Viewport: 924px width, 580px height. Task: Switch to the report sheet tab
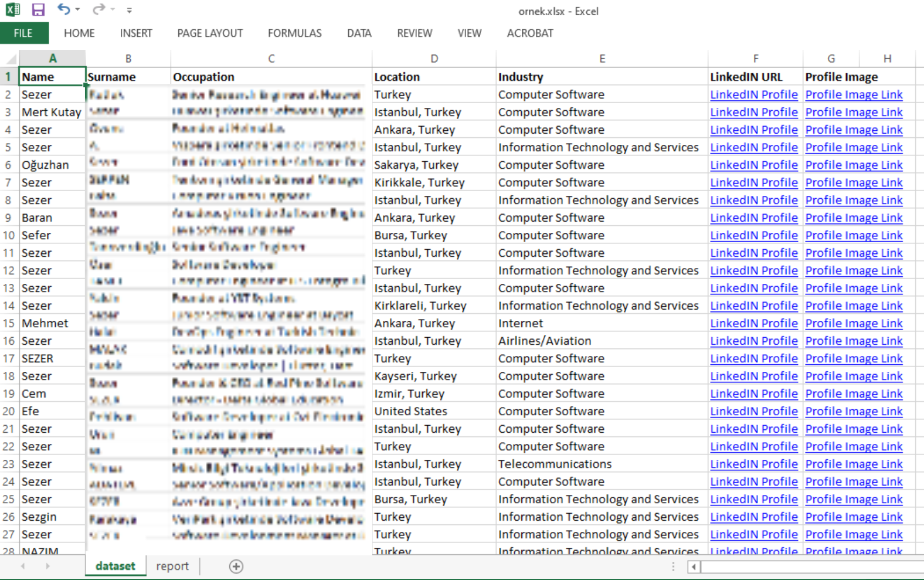[172, 566]
